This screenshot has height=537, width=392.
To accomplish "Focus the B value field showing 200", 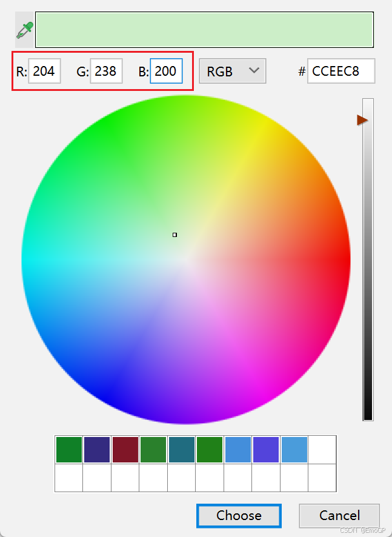I will tap(166, 71).
